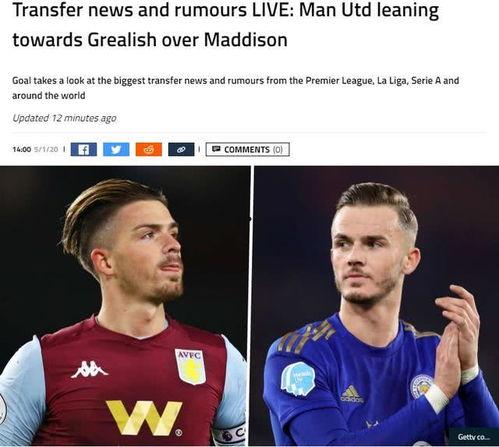Copy the article link with the chain icon
The height and width of the screenshot is (447, 499).
click(x=181, y=149)
